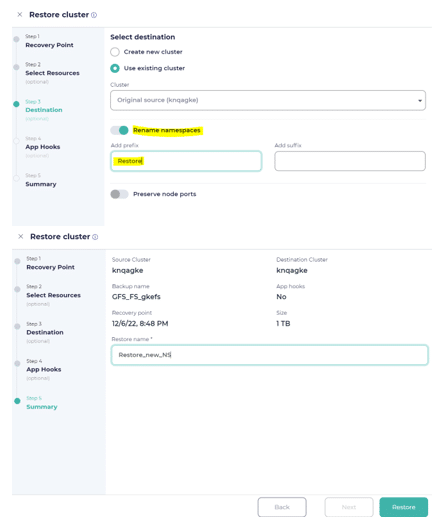The height and width of the screenshot is (523, 439).
Task: Click the Select destination heading
Action: (143, 37)
